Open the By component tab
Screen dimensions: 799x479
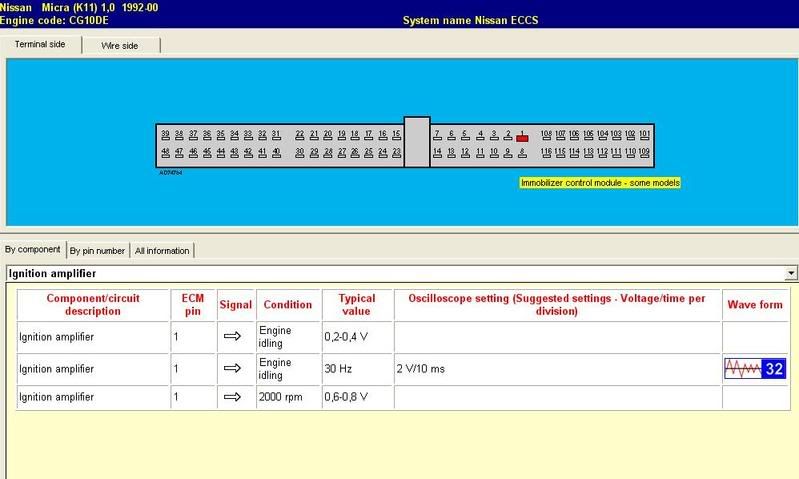click(33, 249)
